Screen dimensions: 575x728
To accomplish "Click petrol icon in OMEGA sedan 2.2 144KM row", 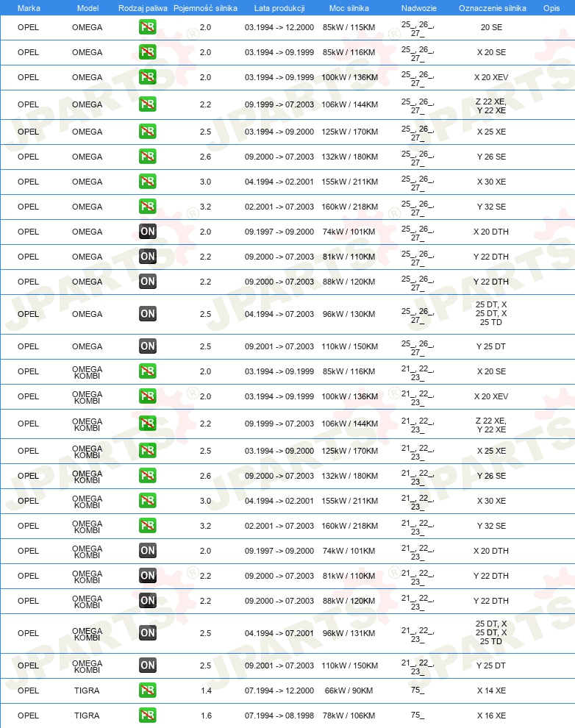I will [148, 104].
